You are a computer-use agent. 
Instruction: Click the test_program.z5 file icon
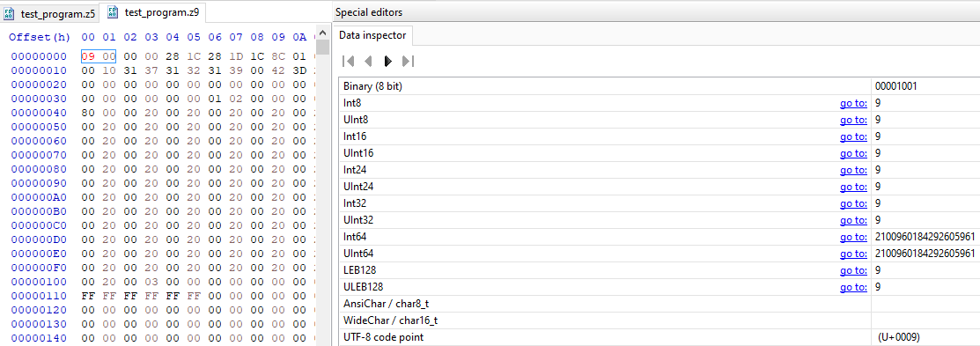9,13
